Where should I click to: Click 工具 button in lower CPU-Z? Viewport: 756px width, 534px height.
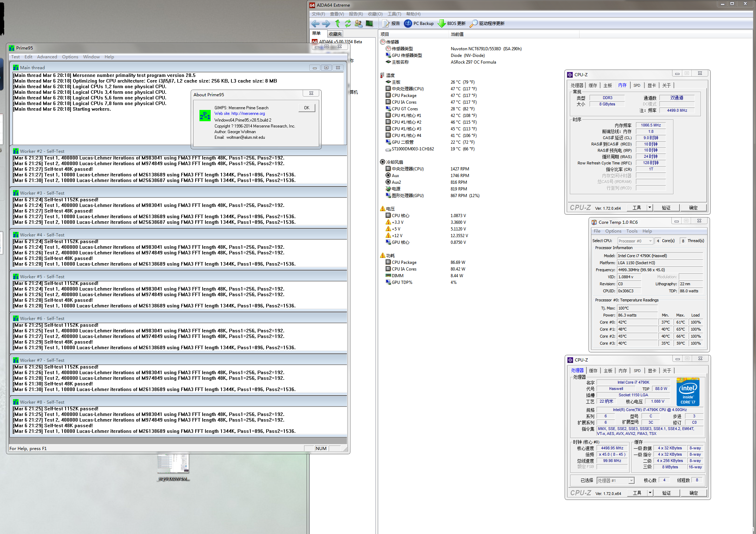pyautogui.click(x=637, y=493)
